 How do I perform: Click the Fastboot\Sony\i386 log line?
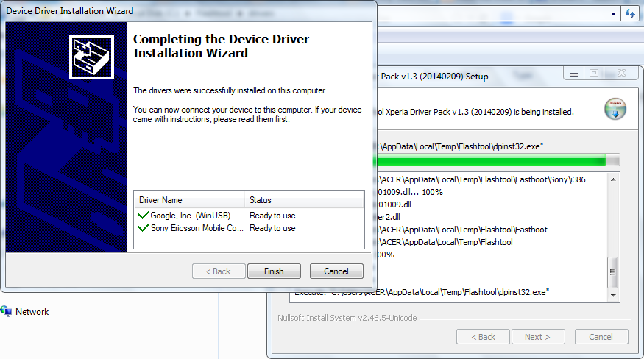(x=483, y=179)
